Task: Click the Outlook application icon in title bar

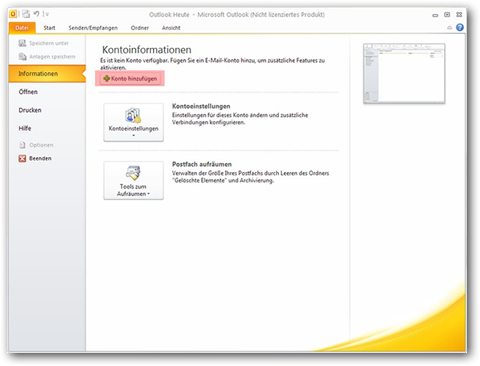Action: coord(13,14)
